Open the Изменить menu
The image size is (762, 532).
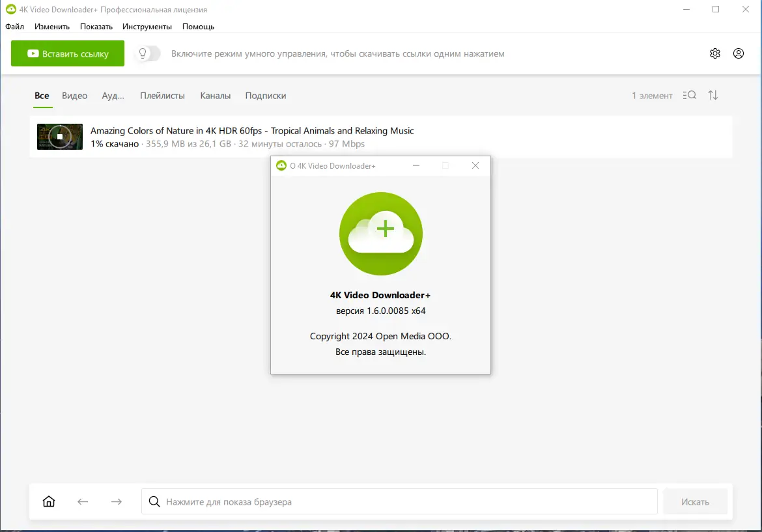52,27
